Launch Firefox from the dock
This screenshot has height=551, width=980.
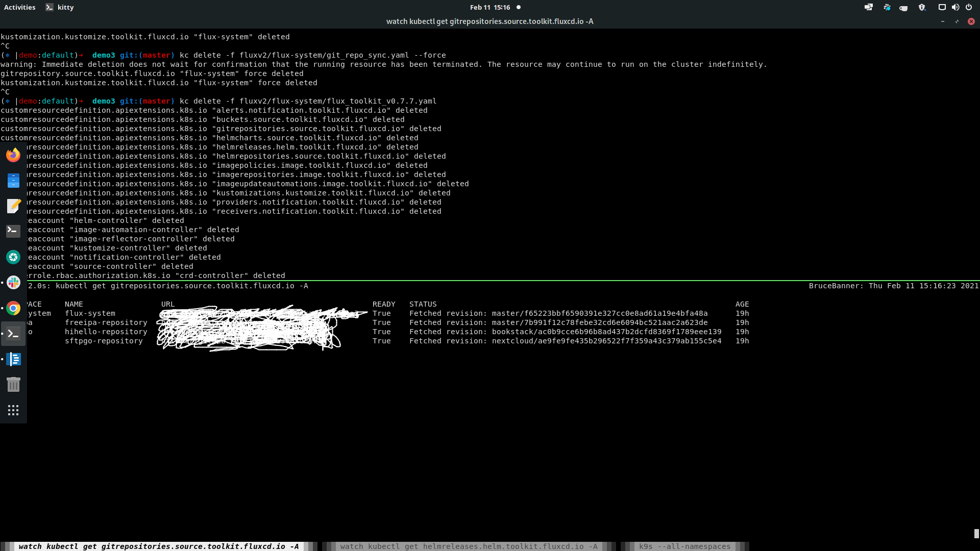13,155
